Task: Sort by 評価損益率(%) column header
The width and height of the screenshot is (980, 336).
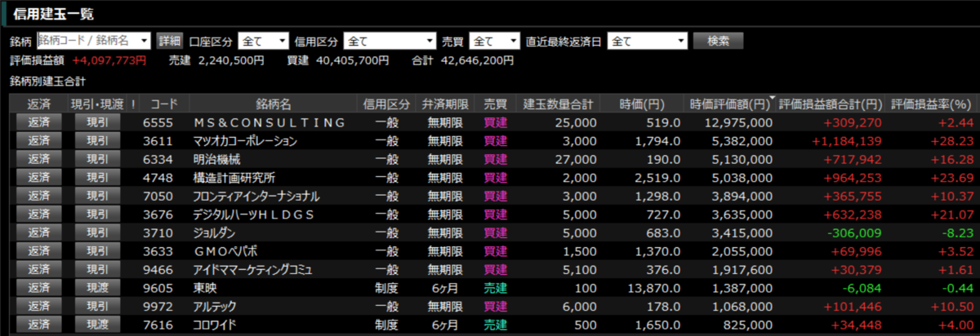Action: [x=931, y=104]
